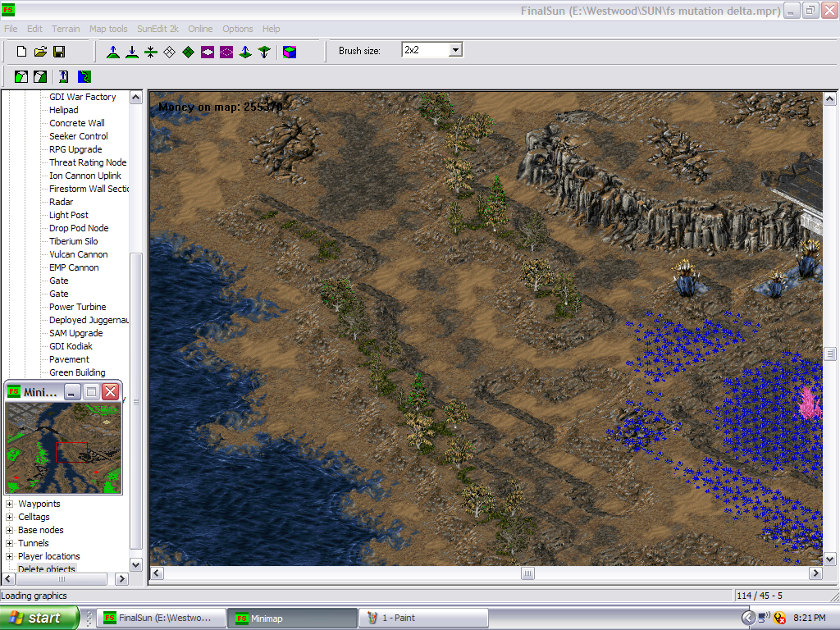The image size is (840, 630).
Task: Toggle the colored cube 3D view icon
Action: [x=290, y=52]
